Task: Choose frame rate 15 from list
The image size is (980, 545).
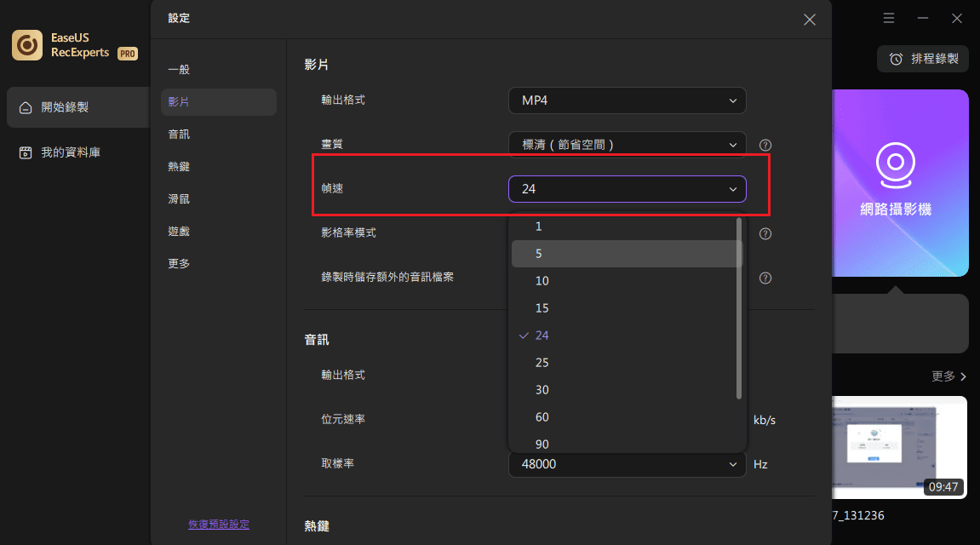Action: pyautogui.click(x=624, y=308)
